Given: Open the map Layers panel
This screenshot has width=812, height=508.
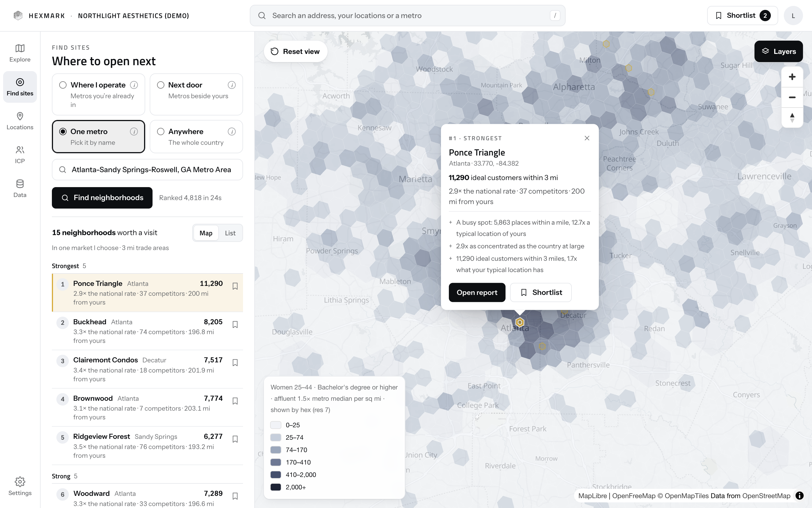Looking at the screenshot, I should click(778, 51).
